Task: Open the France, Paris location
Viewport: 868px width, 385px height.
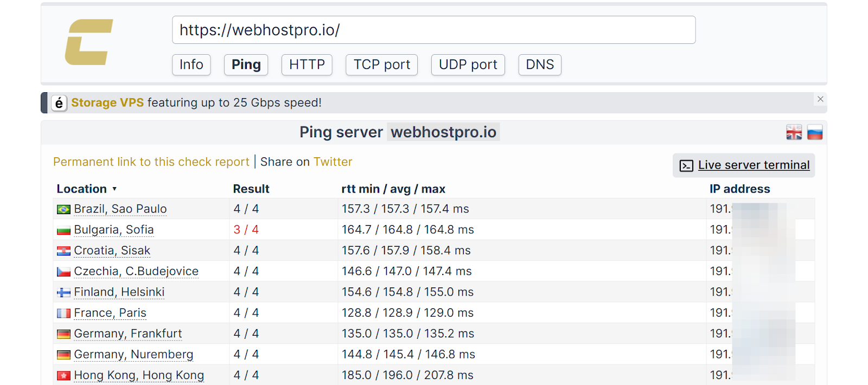Action: (x=110, y=313)
